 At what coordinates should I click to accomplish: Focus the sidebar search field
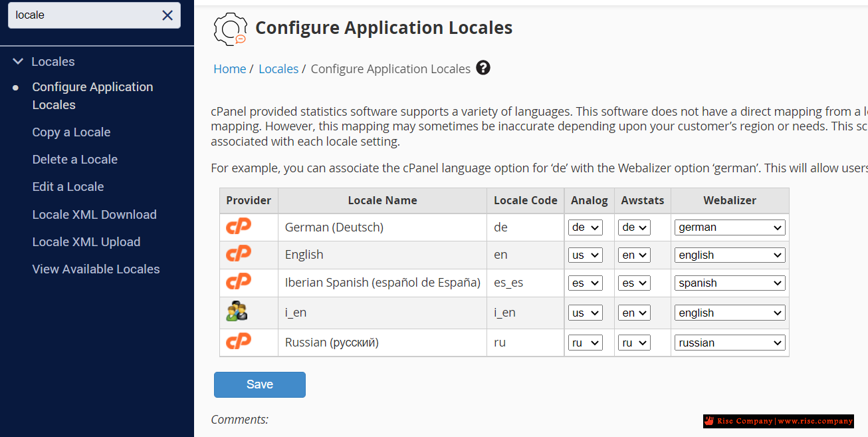coord(83,15)
